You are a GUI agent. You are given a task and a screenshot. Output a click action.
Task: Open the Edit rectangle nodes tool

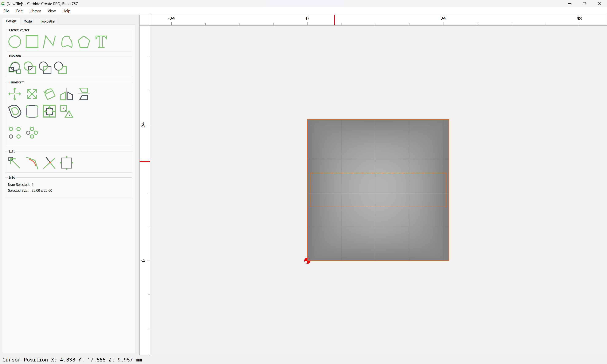coord(67,163)
